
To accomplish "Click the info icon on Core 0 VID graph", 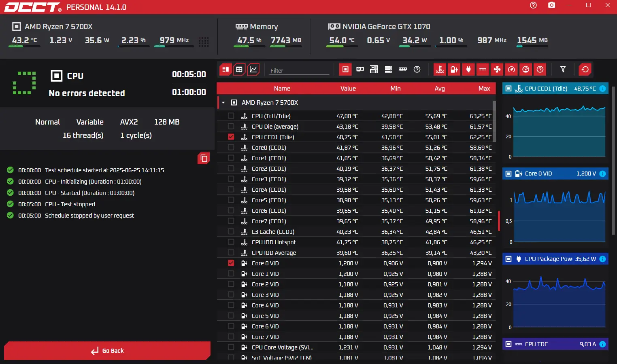I will pyautogui.click(x=602, y=174).
